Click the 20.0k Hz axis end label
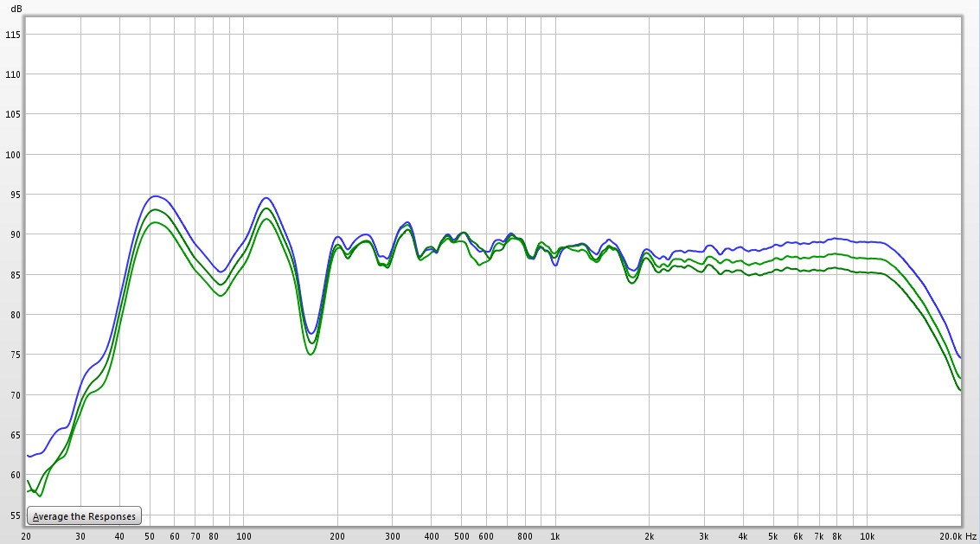The width and height of the screenshot is (980, 544). tap(958, 536)
